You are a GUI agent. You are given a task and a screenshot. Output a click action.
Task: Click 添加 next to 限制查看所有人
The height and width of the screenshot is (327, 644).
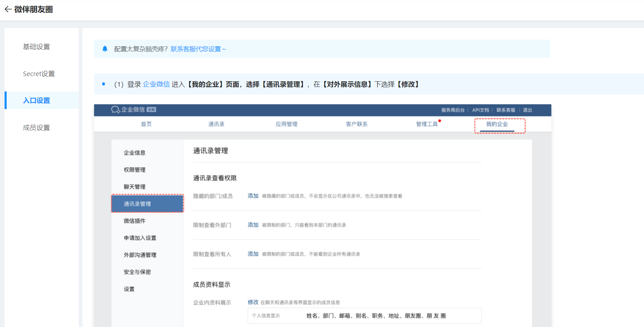[x=253, y=254]
